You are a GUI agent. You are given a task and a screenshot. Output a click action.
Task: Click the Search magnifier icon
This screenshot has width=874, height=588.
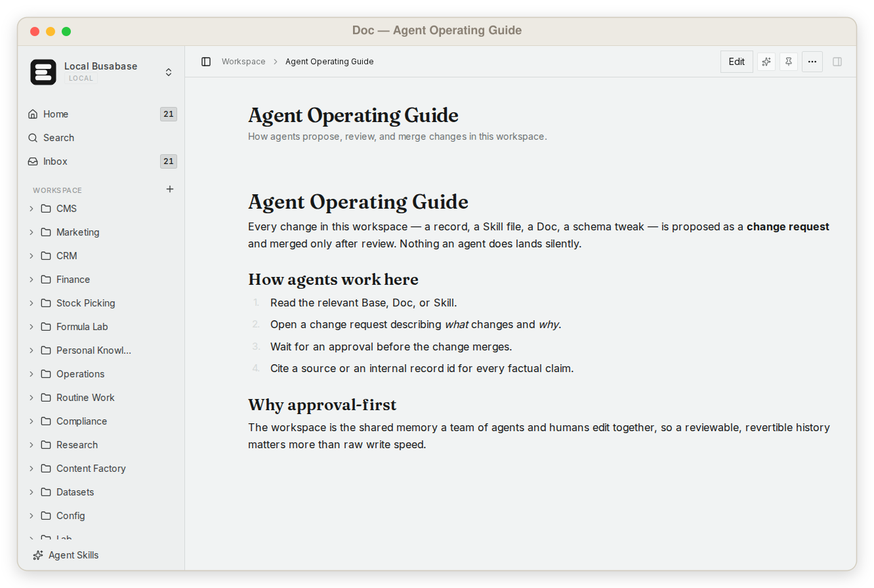tap(33, 138)
